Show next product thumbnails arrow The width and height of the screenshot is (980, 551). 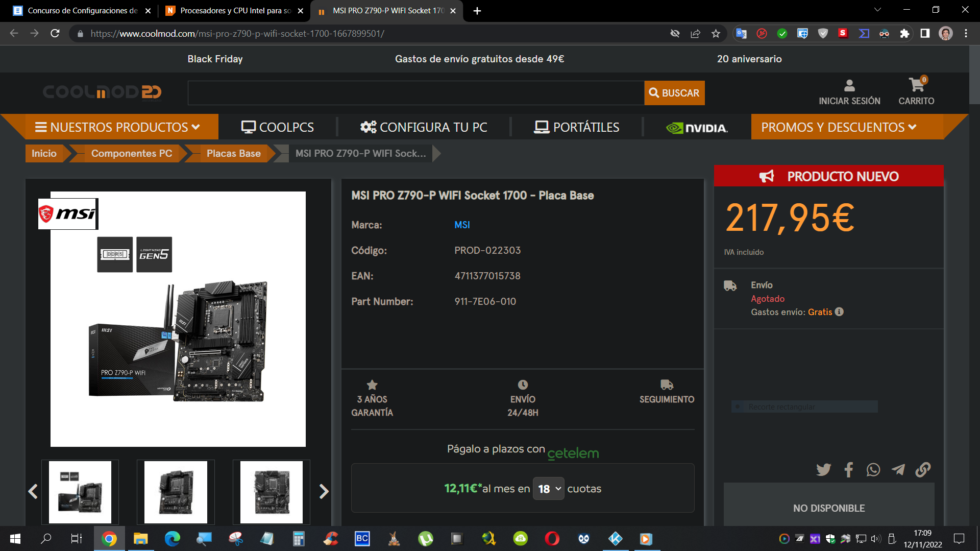(324, 491)
